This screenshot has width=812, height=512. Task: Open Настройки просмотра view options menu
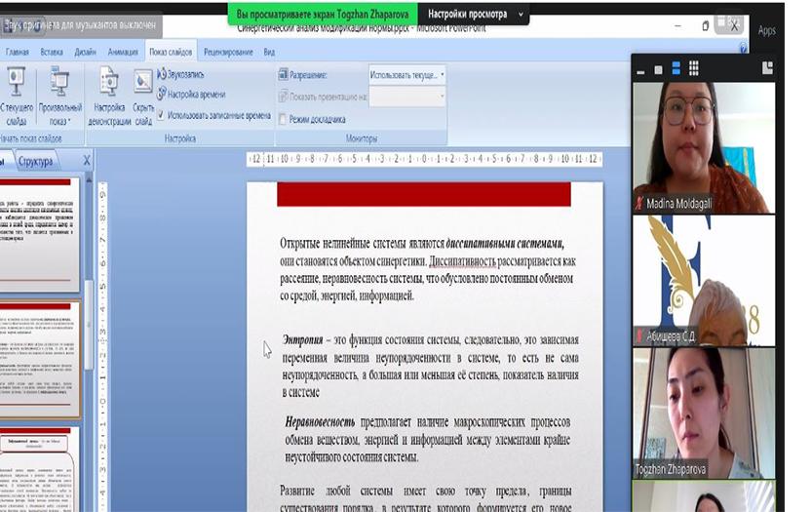(477, 15)
